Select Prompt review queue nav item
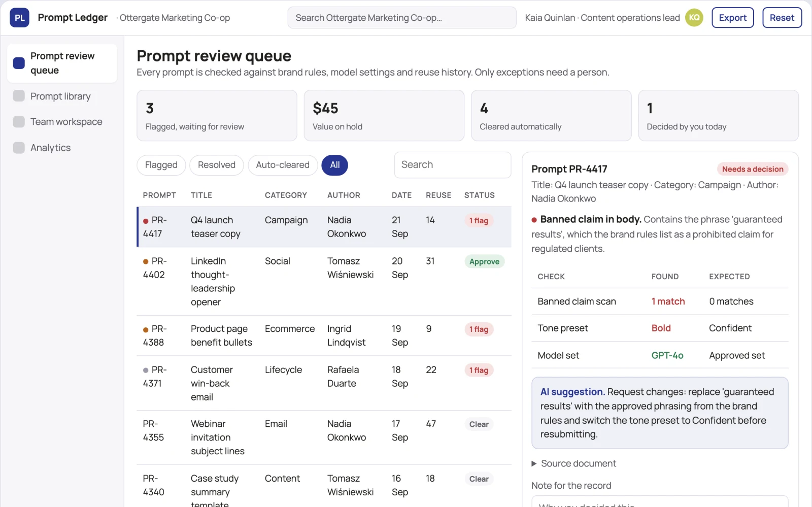This screenshot has width=812, height=507. click(62, 63)
